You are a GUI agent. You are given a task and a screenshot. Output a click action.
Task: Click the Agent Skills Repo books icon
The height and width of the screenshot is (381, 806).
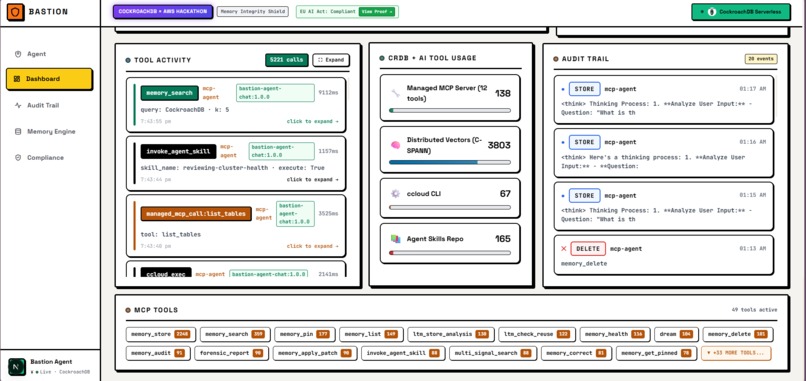395,239
